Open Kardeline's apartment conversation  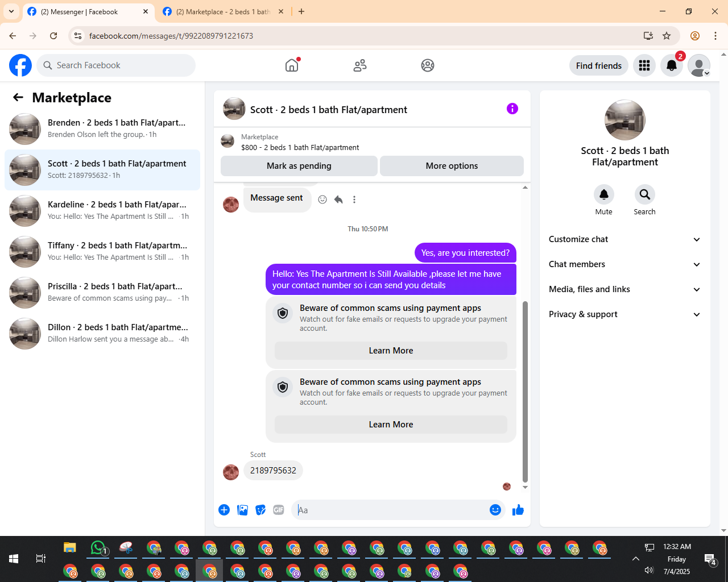tap(102, 211)
